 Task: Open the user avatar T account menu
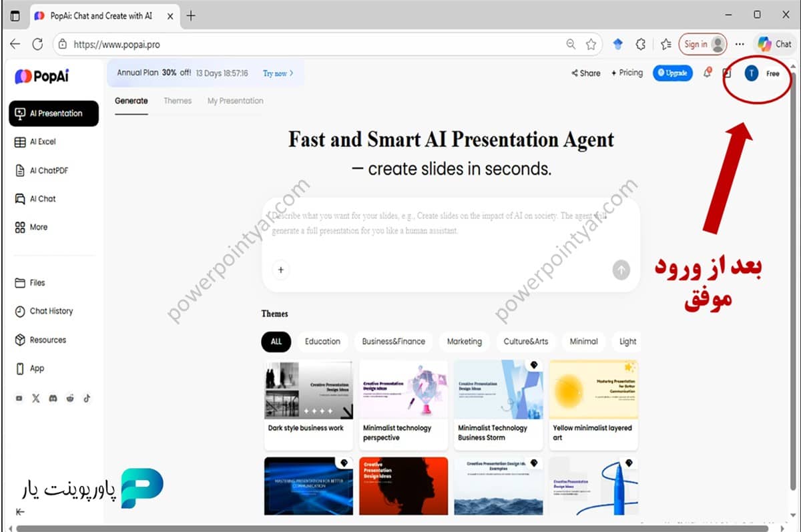pyautogui.click(x=752, y=73)
